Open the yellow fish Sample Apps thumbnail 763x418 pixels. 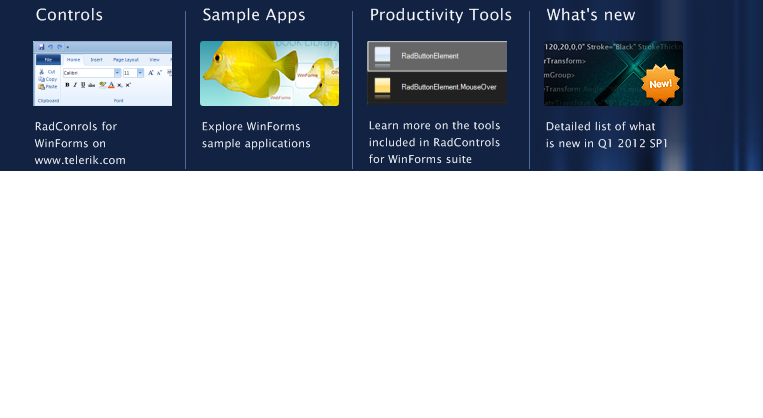click(269, 73)
